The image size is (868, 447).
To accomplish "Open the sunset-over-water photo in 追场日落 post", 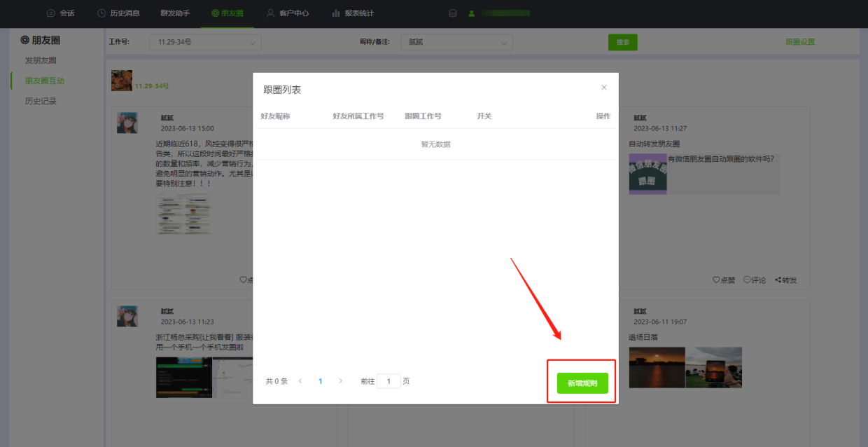I will click(656, 368).
